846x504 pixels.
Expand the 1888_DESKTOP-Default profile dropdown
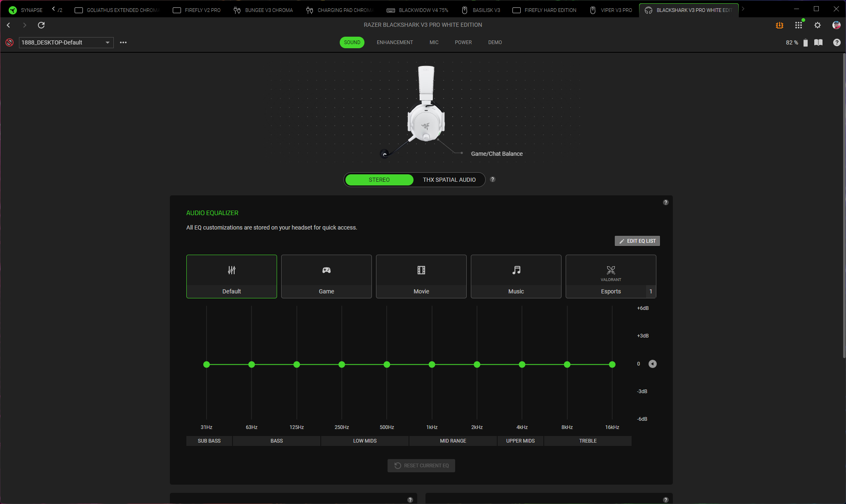tap(107, 42)
